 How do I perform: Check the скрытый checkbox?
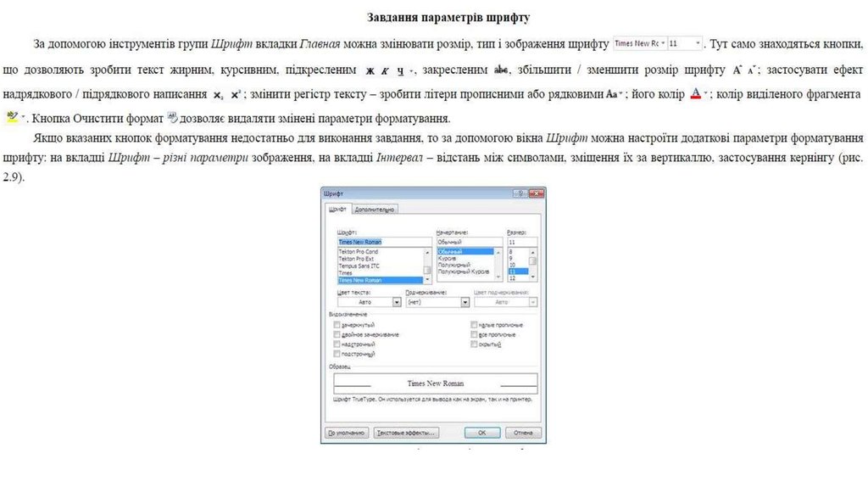pos(472,344)
